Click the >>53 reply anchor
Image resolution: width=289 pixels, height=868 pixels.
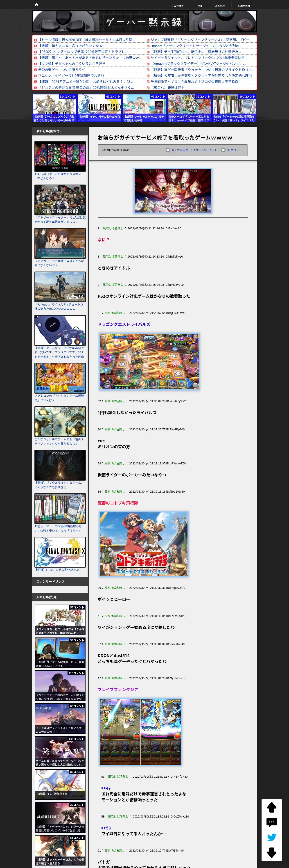(106, 828)
